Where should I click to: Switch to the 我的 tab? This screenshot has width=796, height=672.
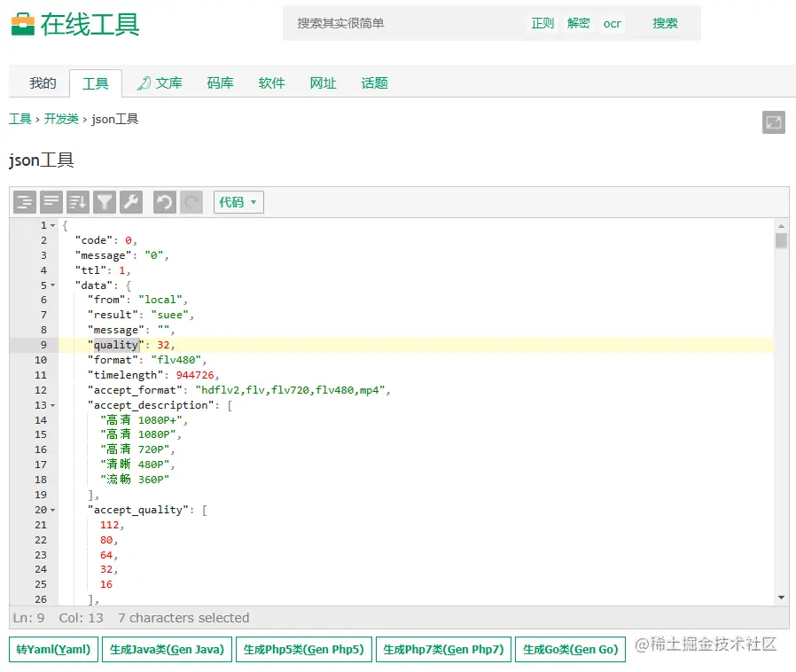pyautogui.click(x=43, y=83)
